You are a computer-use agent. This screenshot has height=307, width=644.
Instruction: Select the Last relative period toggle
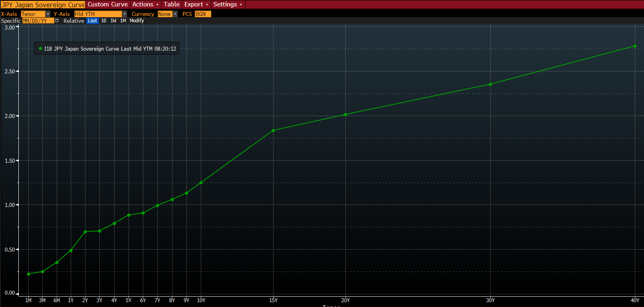tap(92, 21)
